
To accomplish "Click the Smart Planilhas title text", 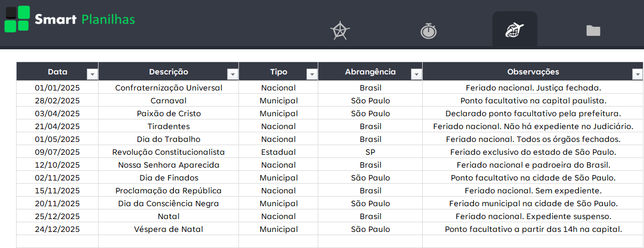I will 85,20.
